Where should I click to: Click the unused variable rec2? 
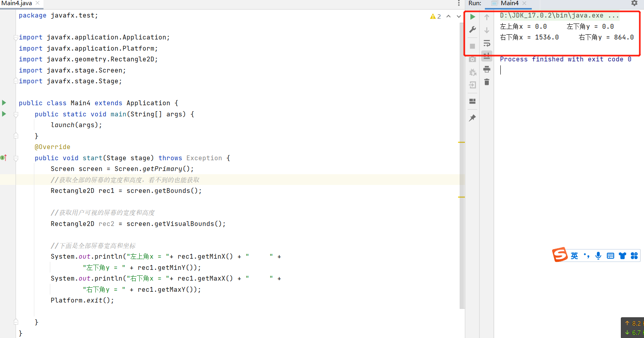click(107, 224)
